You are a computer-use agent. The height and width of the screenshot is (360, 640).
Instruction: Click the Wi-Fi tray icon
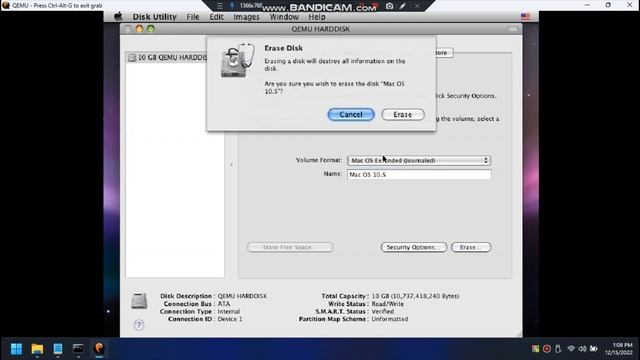(571, 349)
